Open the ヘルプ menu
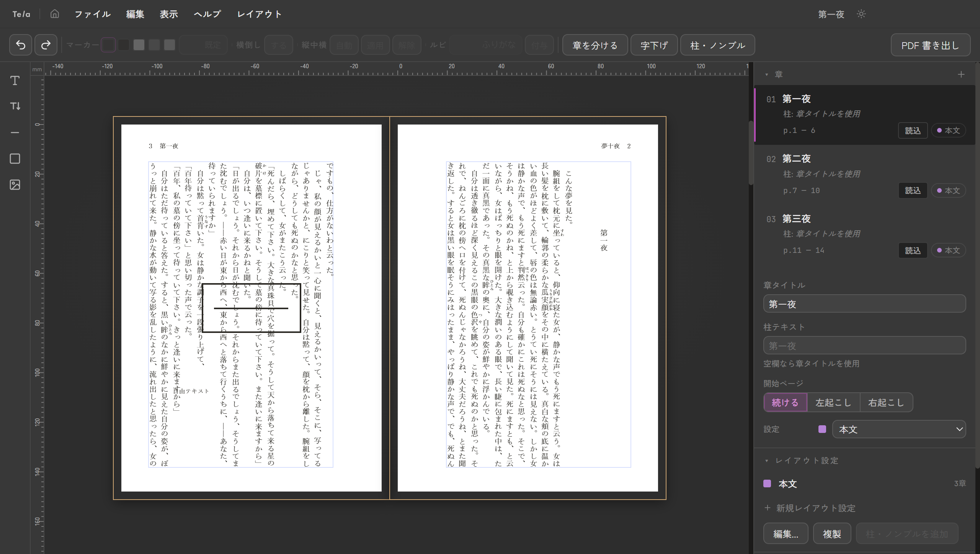The image size is (980, 554). 207,14
